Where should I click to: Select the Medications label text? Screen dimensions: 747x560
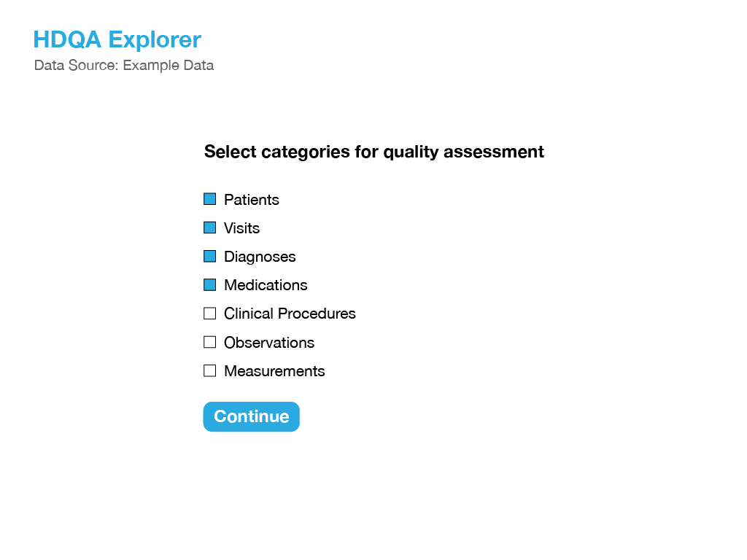(266, 285)
